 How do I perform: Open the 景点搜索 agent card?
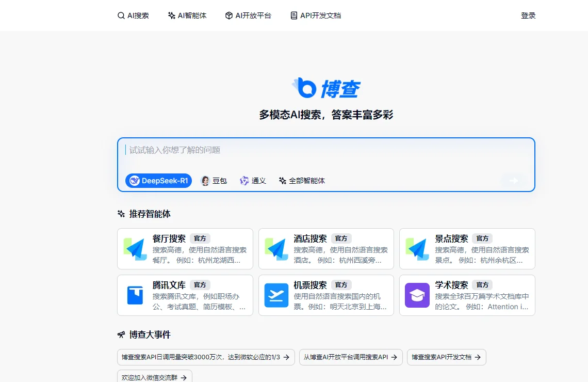tap(467, 249)
